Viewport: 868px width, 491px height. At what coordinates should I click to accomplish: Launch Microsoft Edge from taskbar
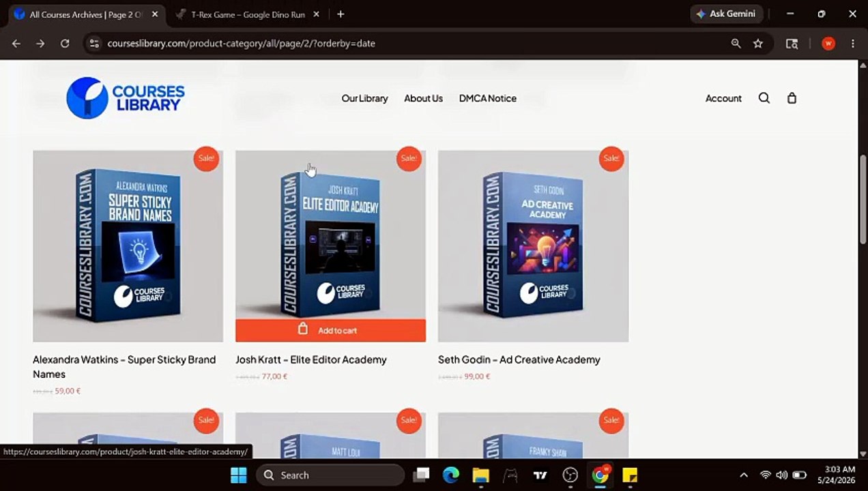click(451, 475)
